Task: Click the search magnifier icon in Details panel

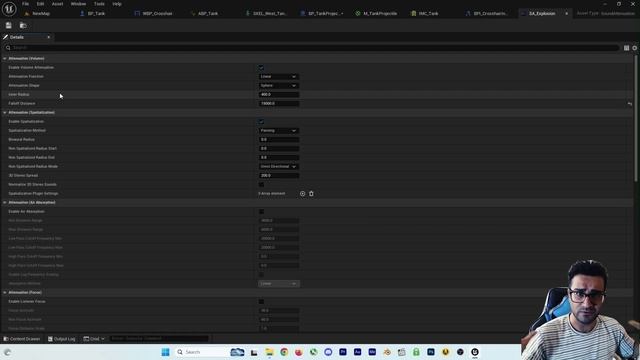Action: [x=8, y=48]
